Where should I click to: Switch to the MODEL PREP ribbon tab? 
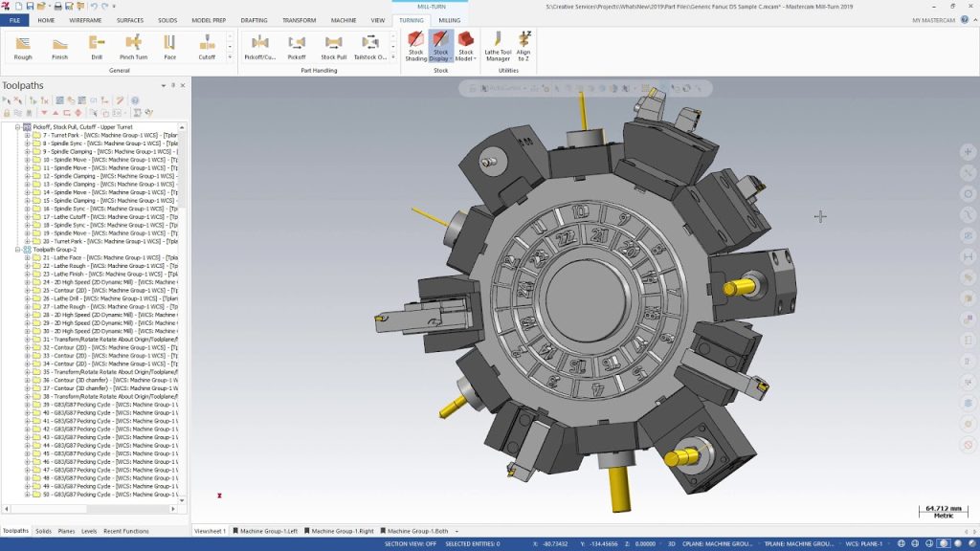(x=208, y=20)
